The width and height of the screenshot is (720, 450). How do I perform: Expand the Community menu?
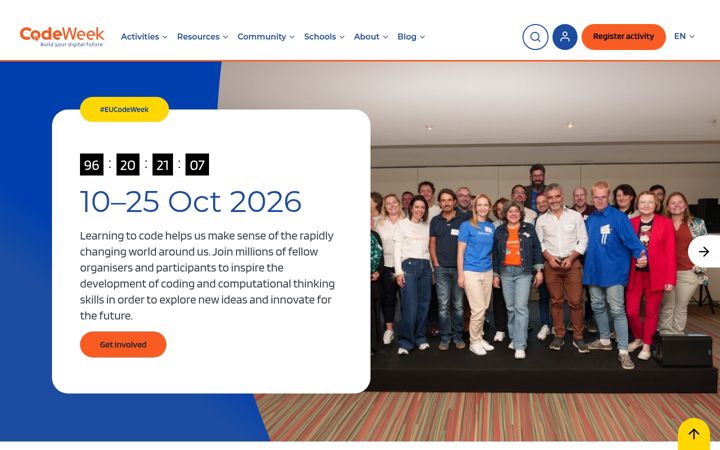tap(266, 37)
